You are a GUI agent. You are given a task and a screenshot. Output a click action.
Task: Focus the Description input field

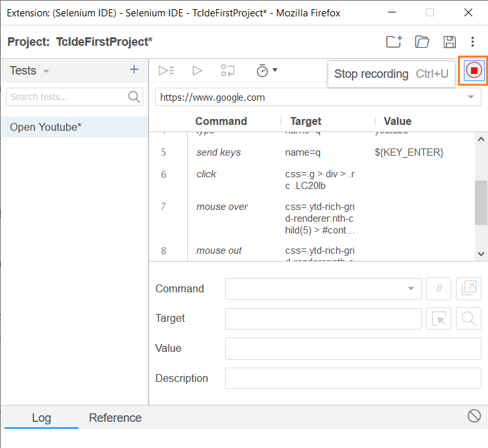tap(353, 378)
